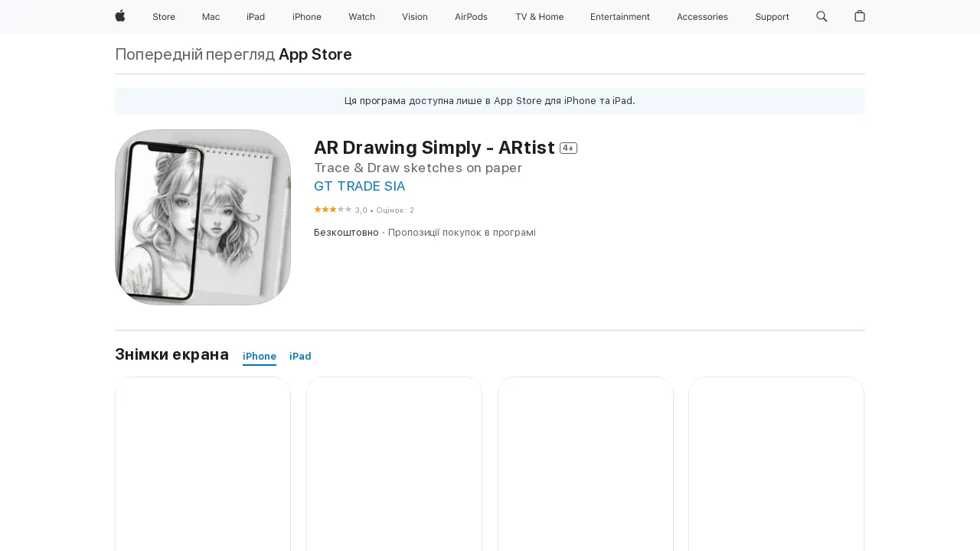Open the Mac menu
980x551 pixels.
tap(211, 17)
